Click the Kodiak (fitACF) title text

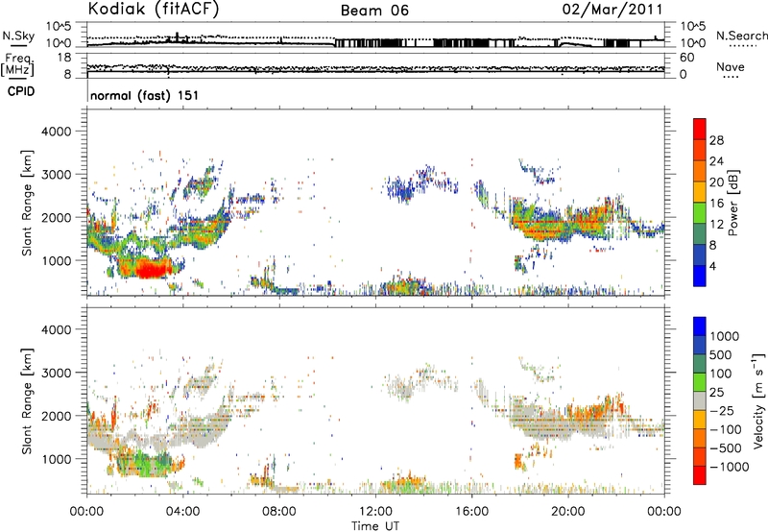[154, 10]
